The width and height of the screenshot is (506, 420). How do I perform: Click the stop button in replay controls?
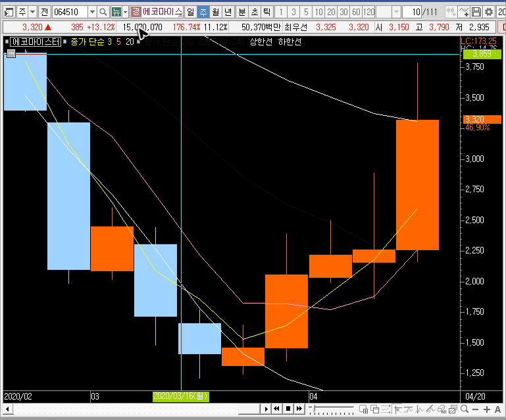pos(288,409)
